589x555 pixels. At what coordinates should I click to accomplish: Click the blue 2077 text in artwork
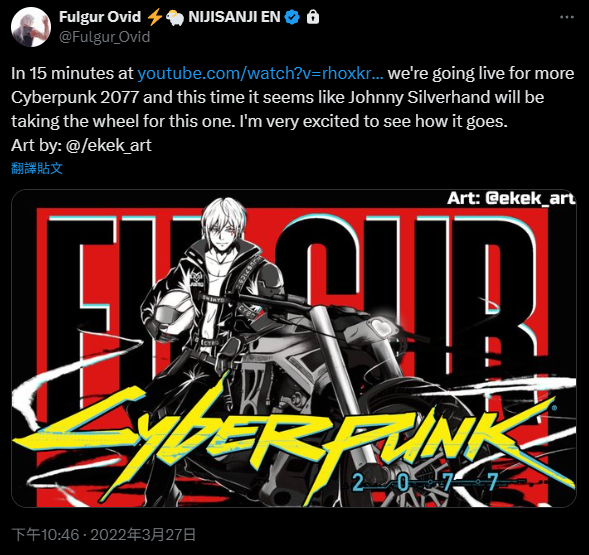[425, 482]
